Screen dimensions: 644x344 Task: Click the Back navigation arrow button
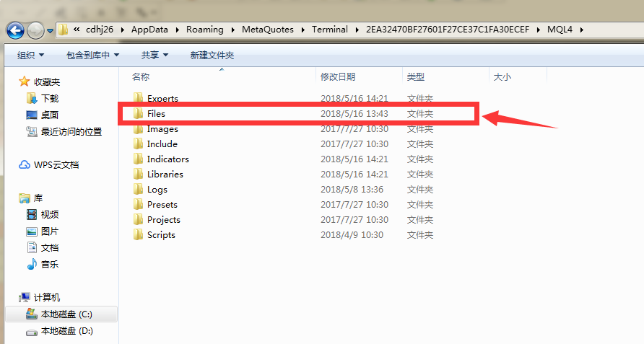pos(15,30)
